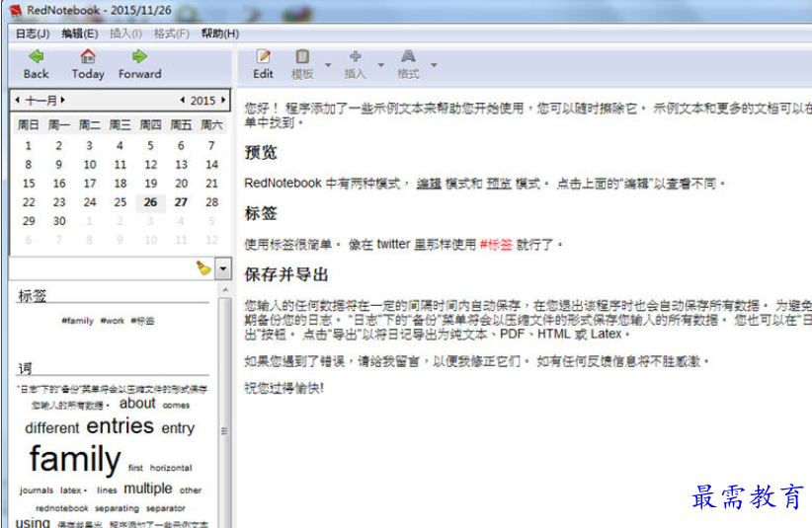Click the 周四 weekday header
The width and height of the screenshot is (812, 528).
(151, 124)
